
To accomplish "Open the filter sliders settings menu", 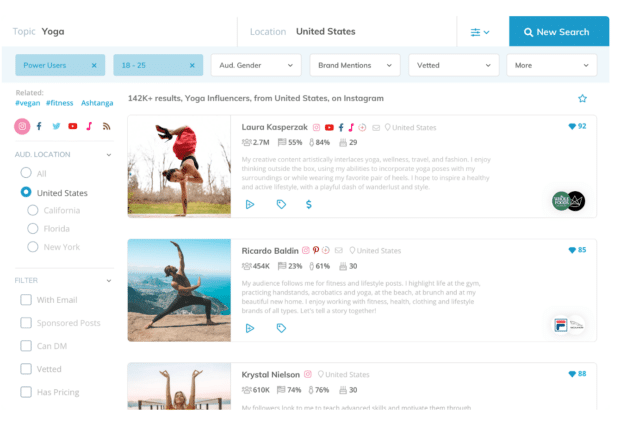I will pyautogui.click(x=480, y=32).
